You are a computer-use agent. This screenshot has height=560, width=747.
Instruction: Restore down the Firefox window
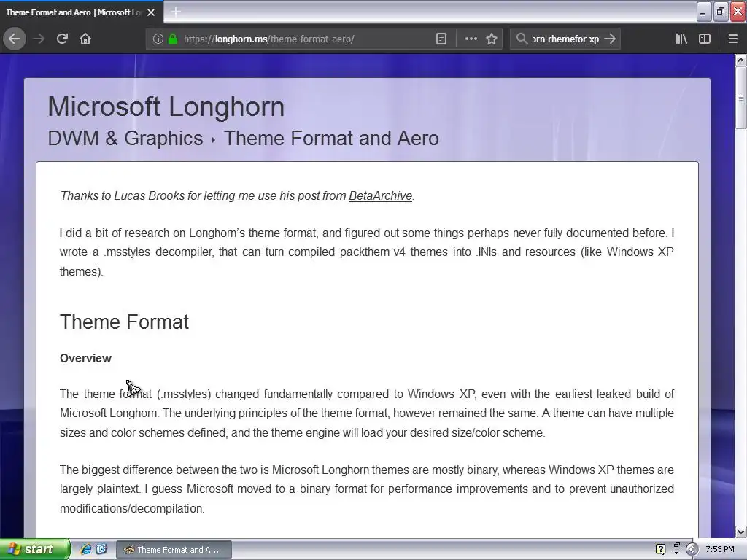coord(721,12)
